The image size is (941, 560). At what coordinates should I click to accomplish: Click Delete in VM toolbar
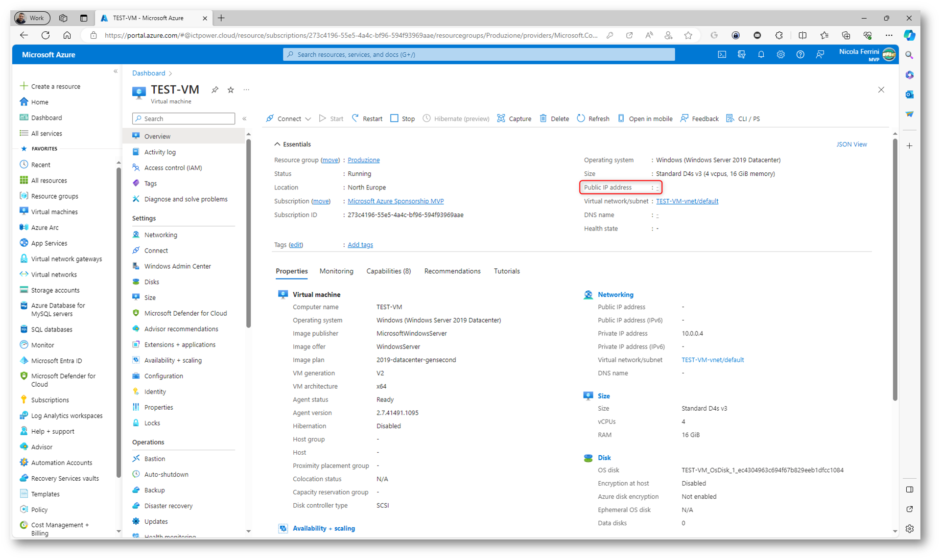point(554,118)
